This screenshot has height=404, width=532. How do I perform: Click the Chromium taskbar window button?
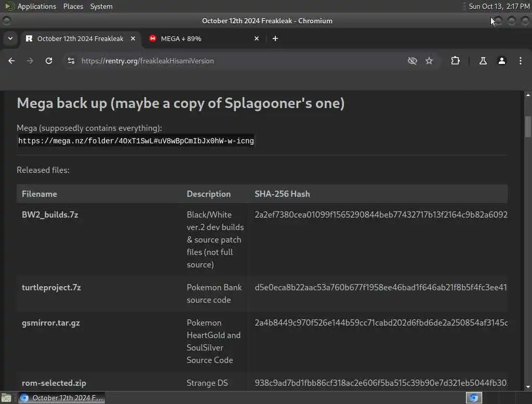click(61, 398)
